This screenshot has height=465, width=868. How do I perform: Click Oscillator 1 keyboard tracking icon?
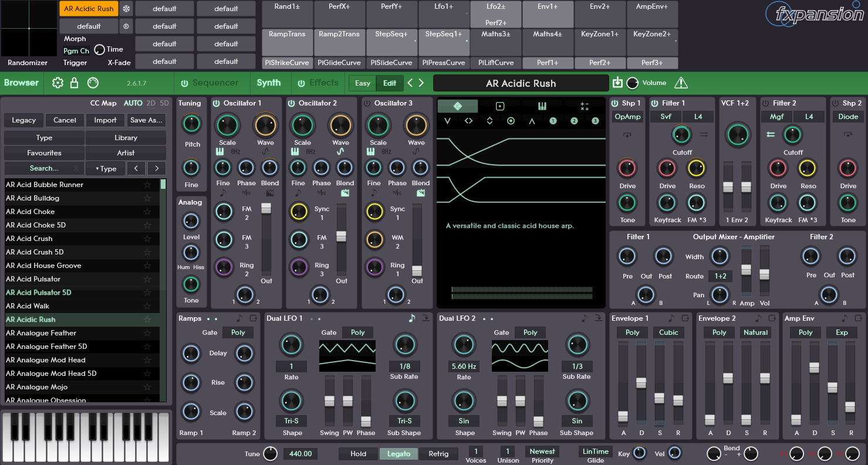pyautogui.click(x=220, y=152)
